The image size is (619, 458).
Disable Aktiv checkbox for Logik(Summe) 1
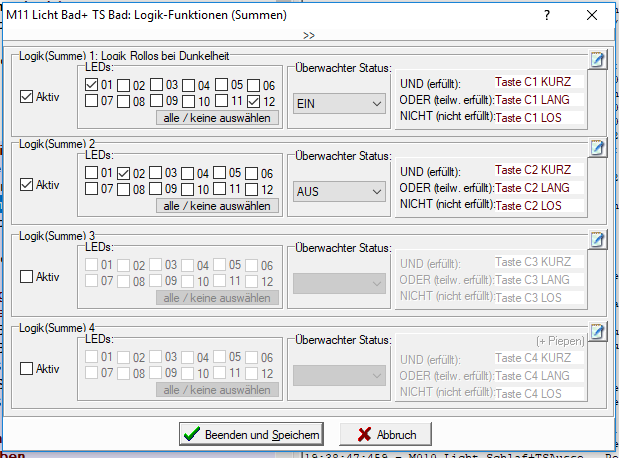click(x=27, y=97)
